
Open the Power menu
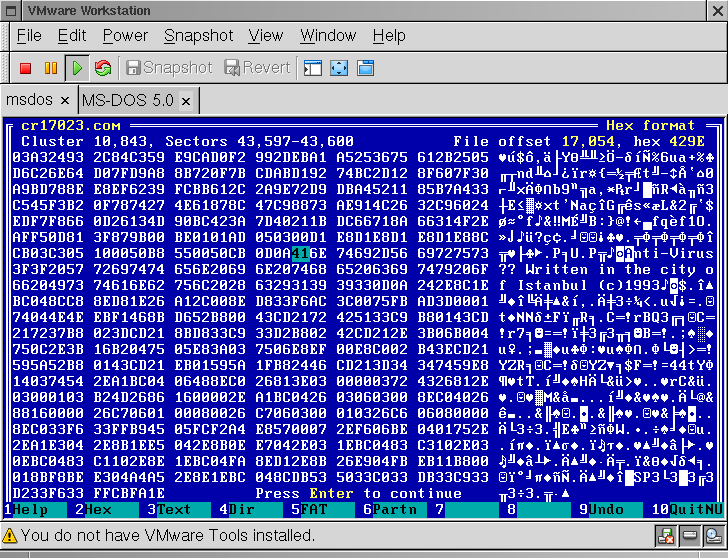125,36
